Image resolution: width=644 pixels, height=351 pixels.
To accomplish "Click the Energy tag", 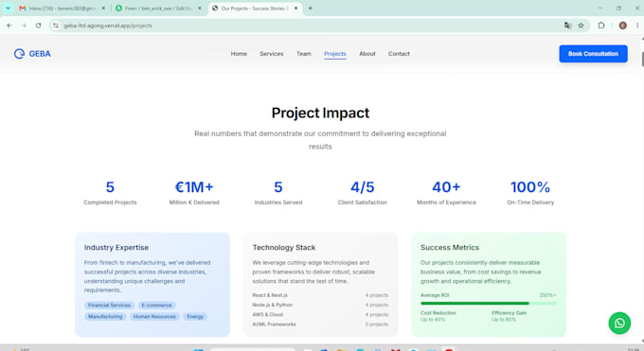I will coord(195,317).
